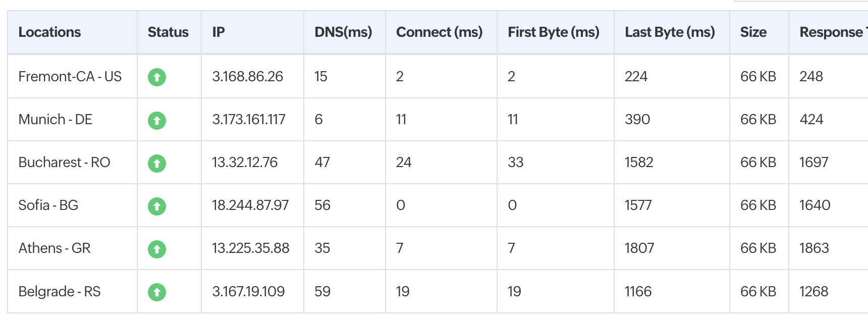This screenshot has width=868, height=318.
Task: Select the Fremont-CA - US location cell
Action: [70, 77]
